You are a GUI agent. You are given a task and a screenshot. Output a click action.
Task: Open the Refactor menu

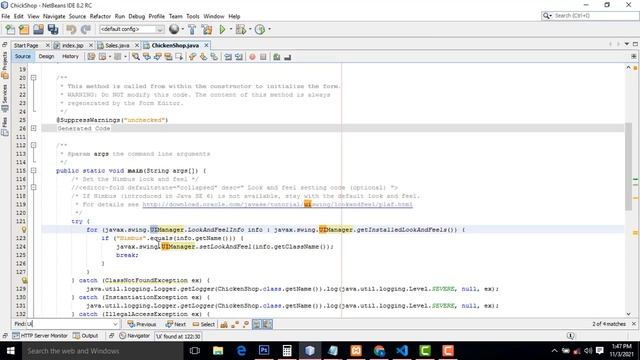[100, 16]
